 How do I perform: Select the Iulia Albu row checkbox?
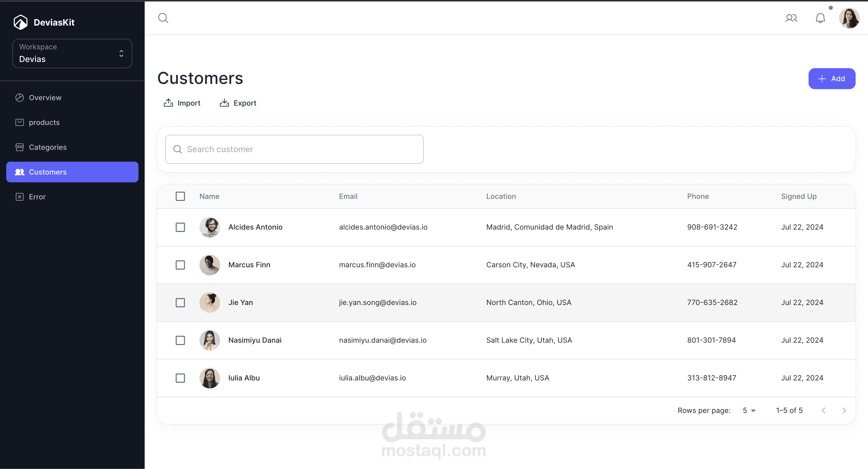click(180, 378)
